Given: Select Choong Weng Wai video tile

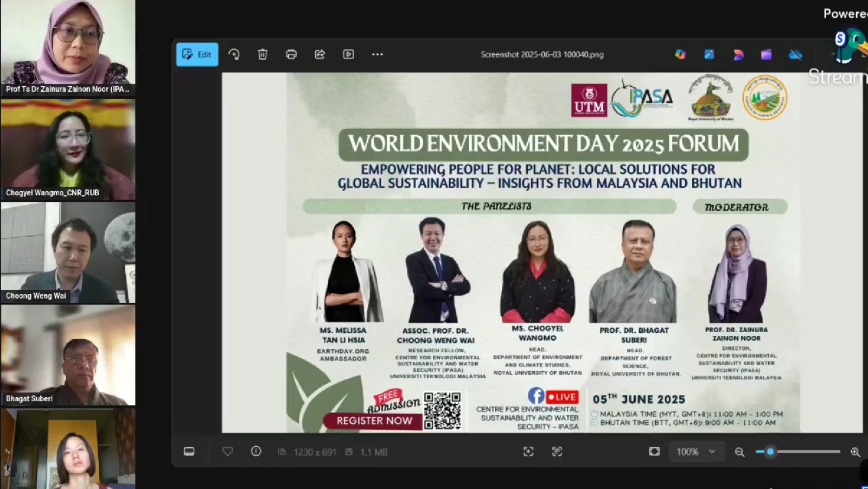Looking at the screenshot, I should (68, 252).
